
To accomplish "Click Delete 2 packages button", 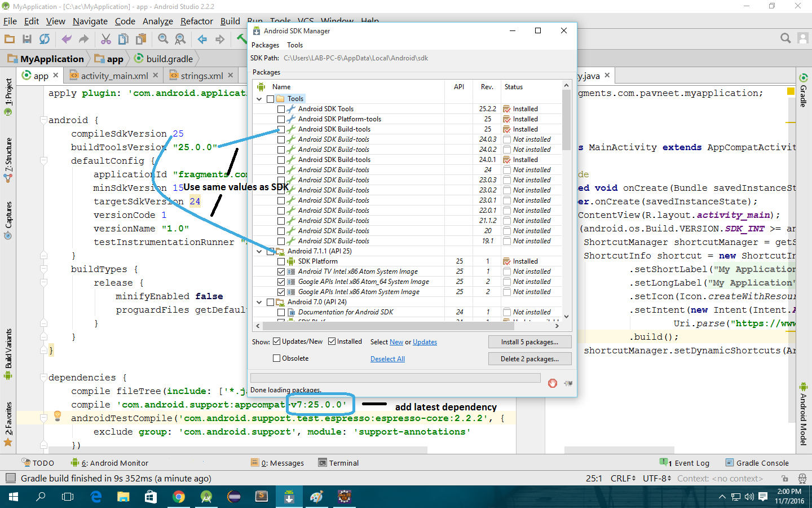I will pos(529,359).
